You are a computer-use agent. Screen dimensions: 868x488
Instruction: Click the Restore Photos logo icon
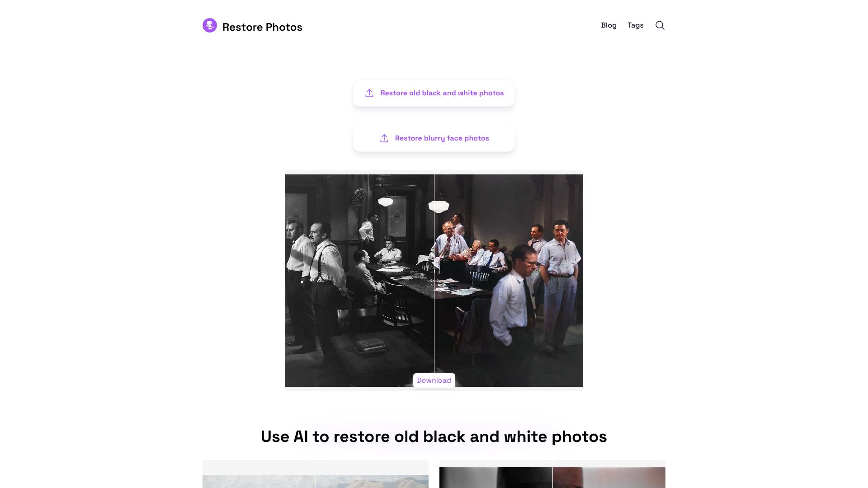tap(209, 25)
